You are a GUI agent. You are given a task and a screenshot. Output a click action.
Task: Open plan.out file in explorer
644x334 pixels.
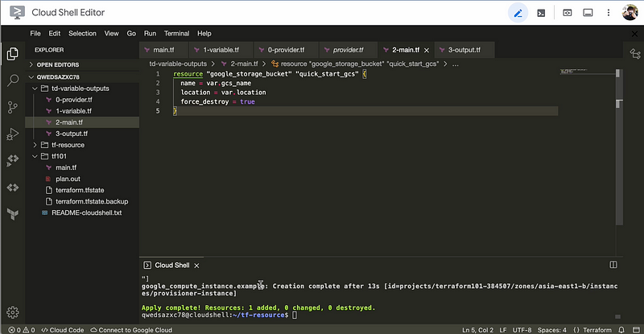82,179
